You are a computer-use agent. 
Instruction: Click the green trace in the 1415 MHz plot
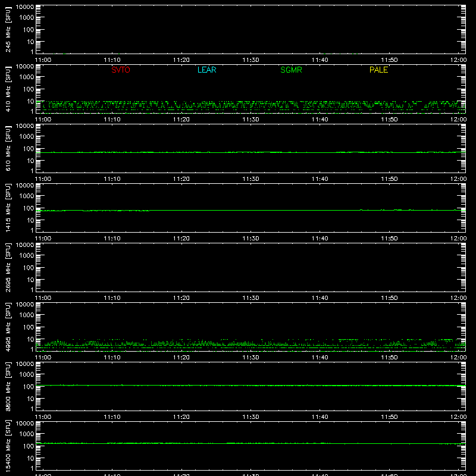coord(250,210)
